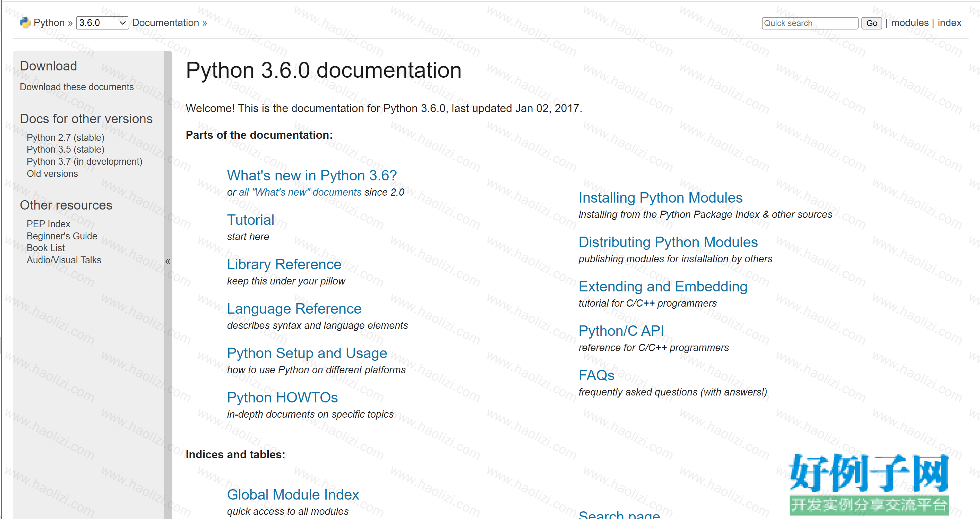Click 'keep this under your pillow' text
980x519 pixels.
[286, 281]
